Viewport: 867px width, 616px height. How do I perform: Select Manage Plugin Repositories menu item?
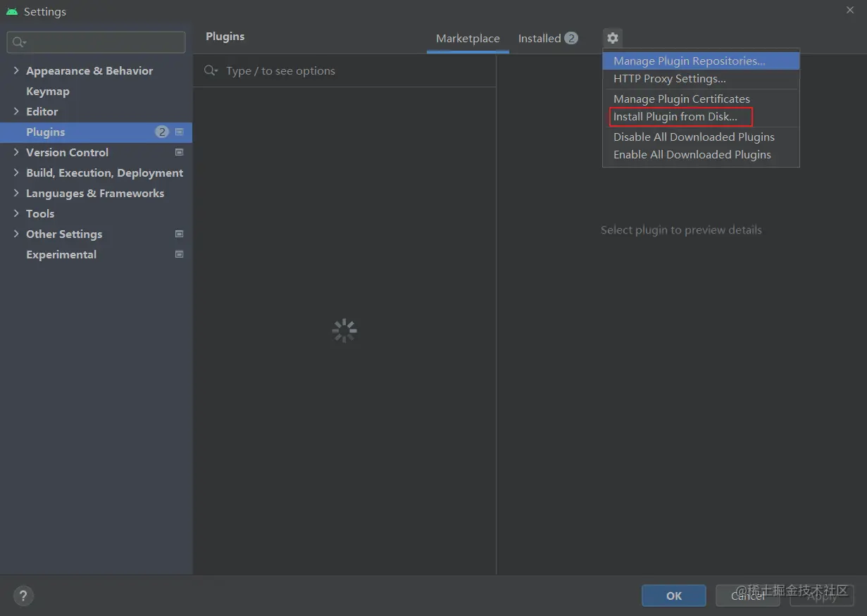pos(701,61)
